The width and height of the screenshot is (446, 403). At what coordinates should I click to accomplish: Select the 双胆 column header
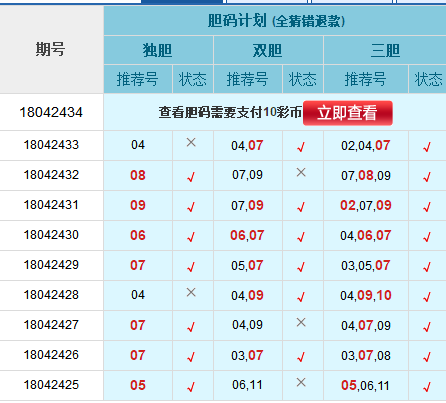click(x=268, y=50)
